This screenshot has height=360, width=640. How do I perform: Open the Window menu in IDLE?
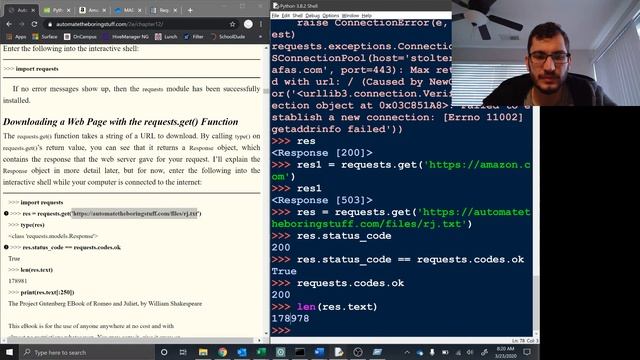pos(350,16)
